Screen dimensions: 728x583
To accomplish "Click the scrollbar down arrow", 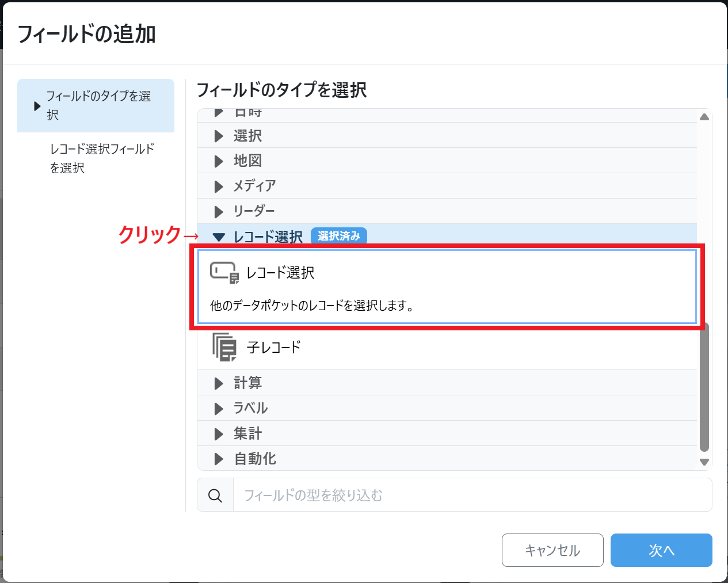I will point(704,462).
